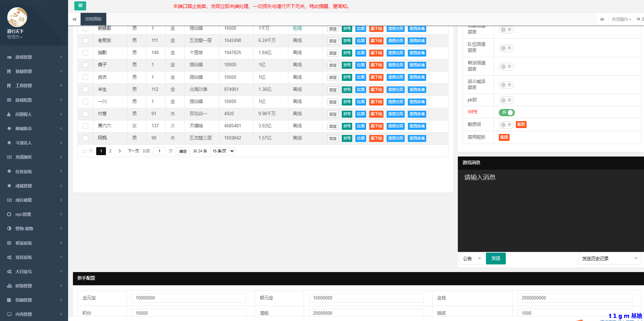
Task: Click the tab scroll-right double arrow icon
Action: (602, 19)
